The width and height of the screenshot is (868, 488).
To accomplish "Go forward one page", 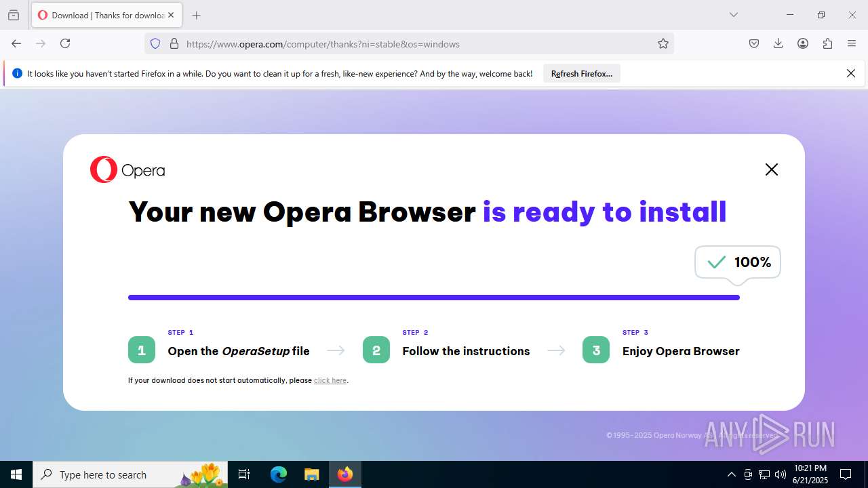I will coord(41,43).
